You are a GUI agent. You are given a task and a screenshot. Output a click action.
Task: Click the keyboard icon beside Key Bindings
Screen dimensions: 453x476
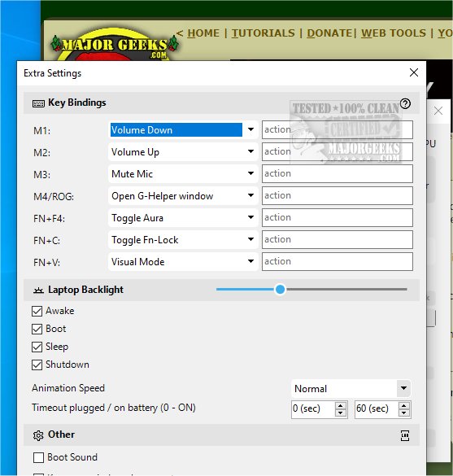[x=38, y=103]
